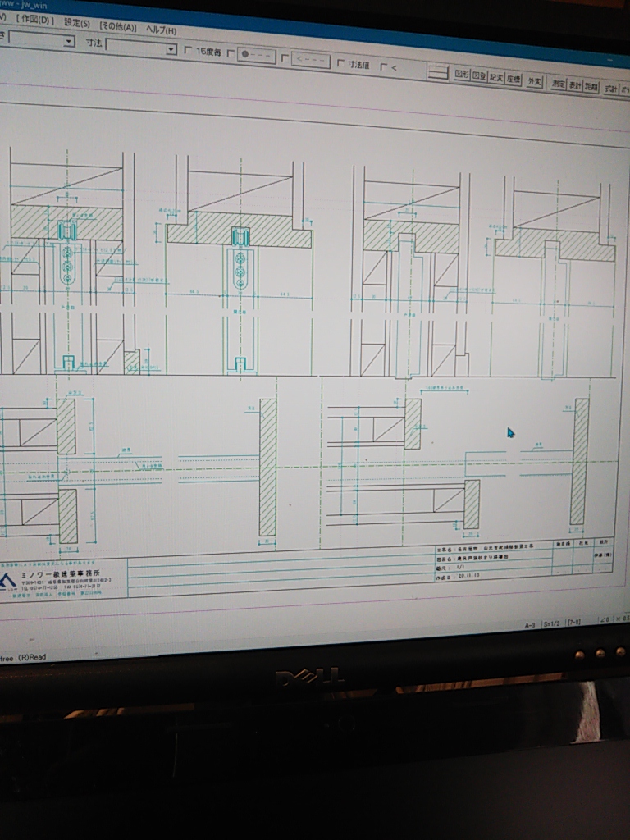Image resolution: width=630 pixels, height=840 pixels.
Task: Open the 設定(S) menu
Action: (x=77, y=23)
